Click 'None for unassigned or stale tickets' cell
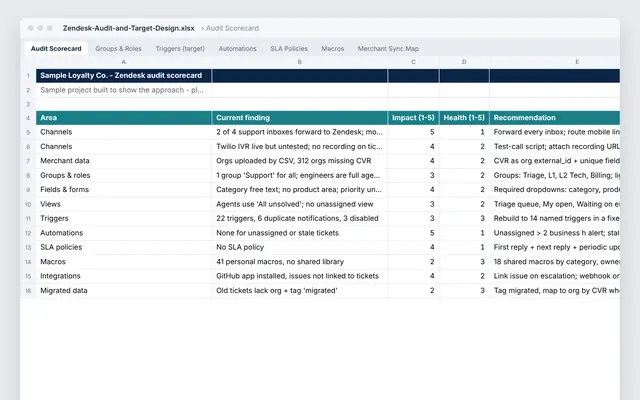This screenshot has height=400, width=640. click(300, 233)
